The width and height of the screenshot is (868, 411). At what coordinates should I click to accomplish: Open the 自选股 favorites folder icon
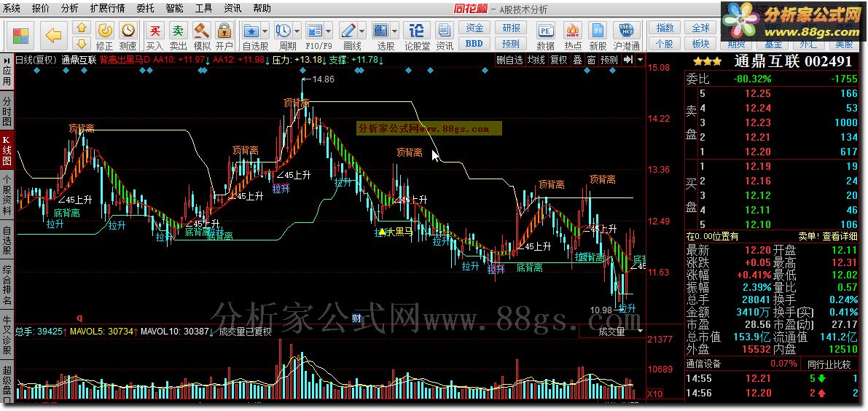click(252, 31)
